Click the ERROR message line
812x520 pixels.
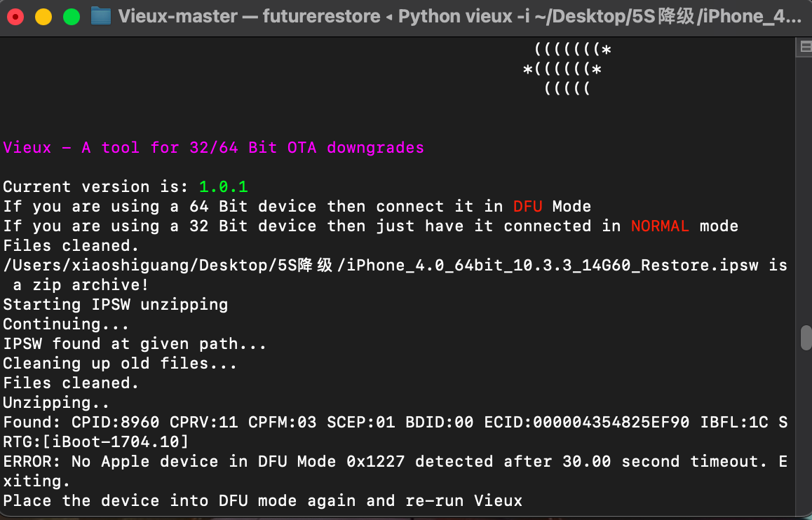[x=394, y=462]
